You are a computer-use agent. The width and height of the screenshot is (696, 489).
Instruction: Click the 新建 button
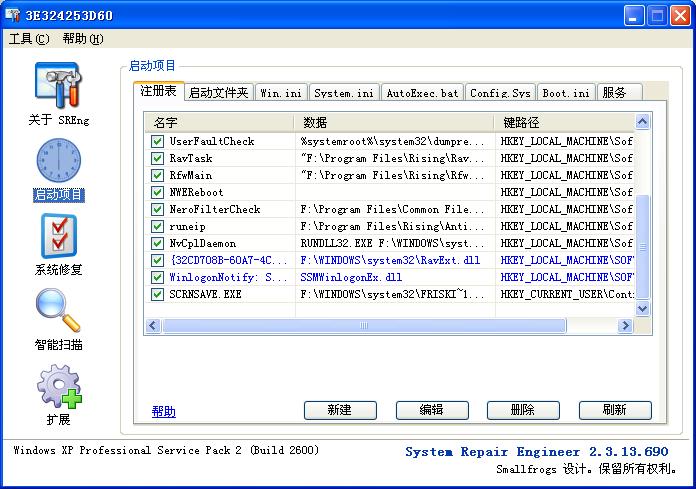(340, 410)
